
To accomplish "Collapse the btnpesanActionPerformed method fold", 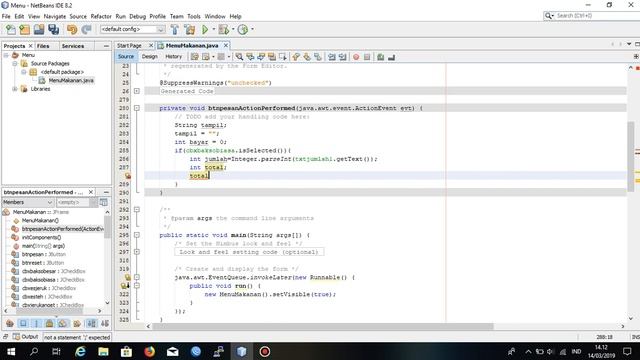I will [x=137, y=108].
